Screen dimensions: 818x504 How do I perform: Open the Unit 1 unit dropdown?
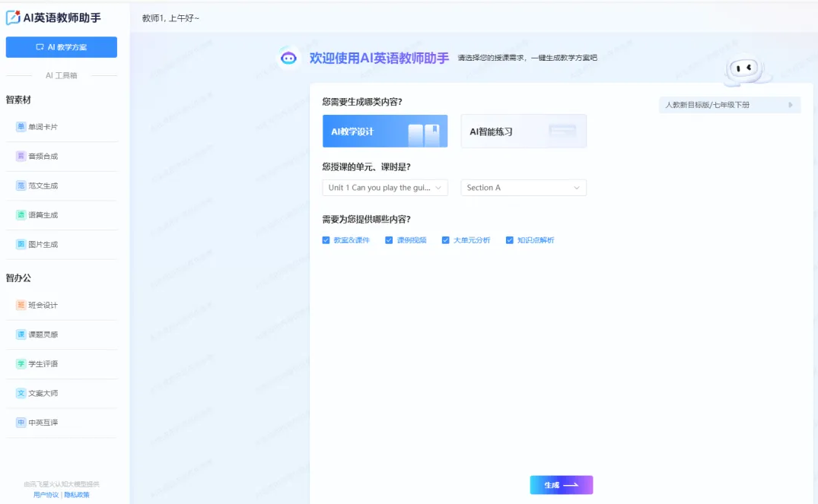pos(385,188)
